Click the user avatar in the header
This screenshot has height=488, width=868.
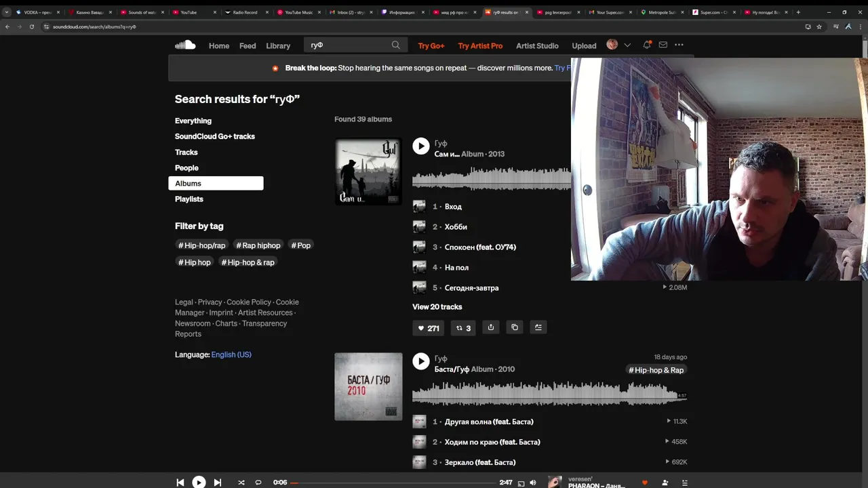(x=612, y=45)
